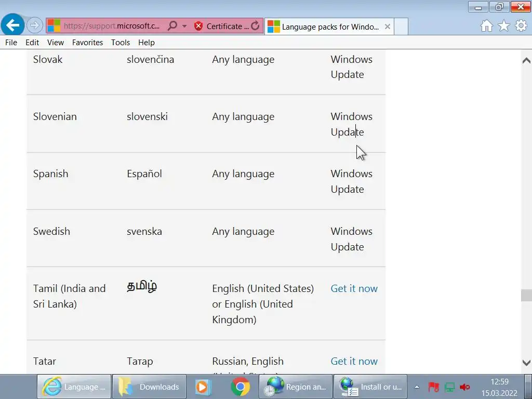This screenshot has height=399, width=532.
Task: Click the English (United States) base language cell
Action: pos(263,304)
